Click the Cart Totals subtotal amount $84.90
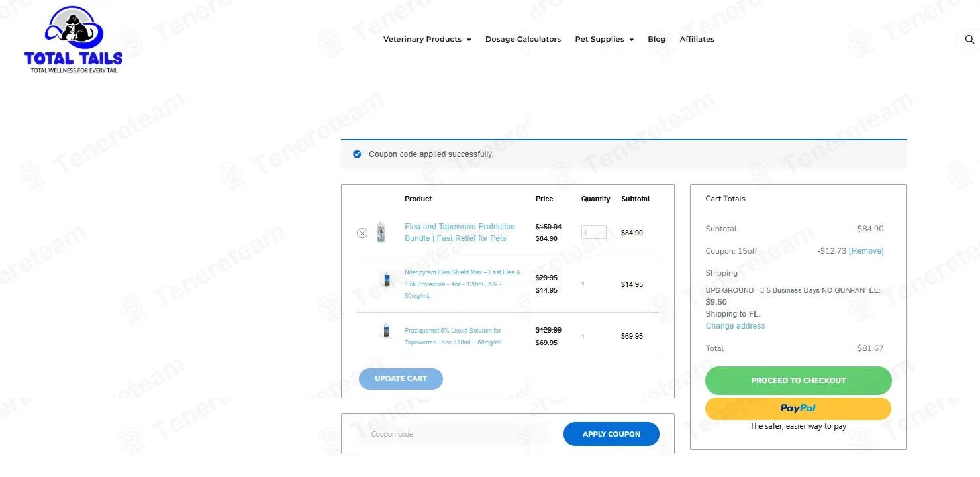 [x=870, y=229]
